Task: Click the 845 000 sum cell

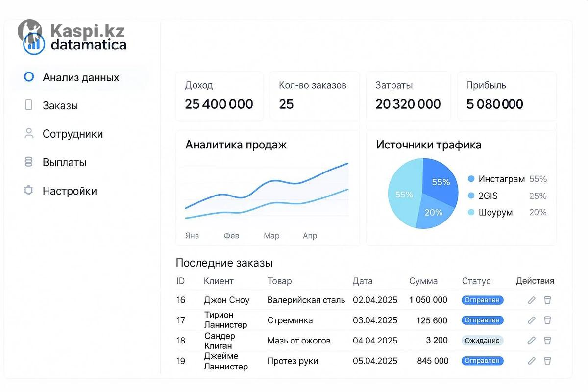Action: point(433,361)
